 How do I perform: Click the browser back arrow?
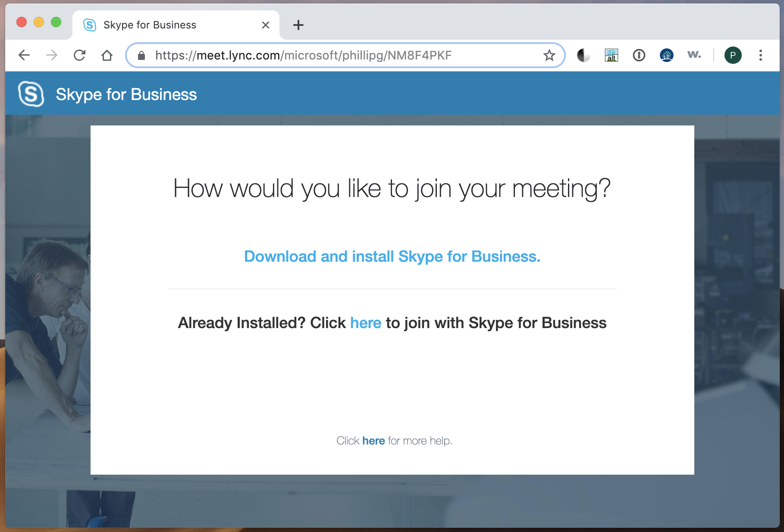pos(25,55)
